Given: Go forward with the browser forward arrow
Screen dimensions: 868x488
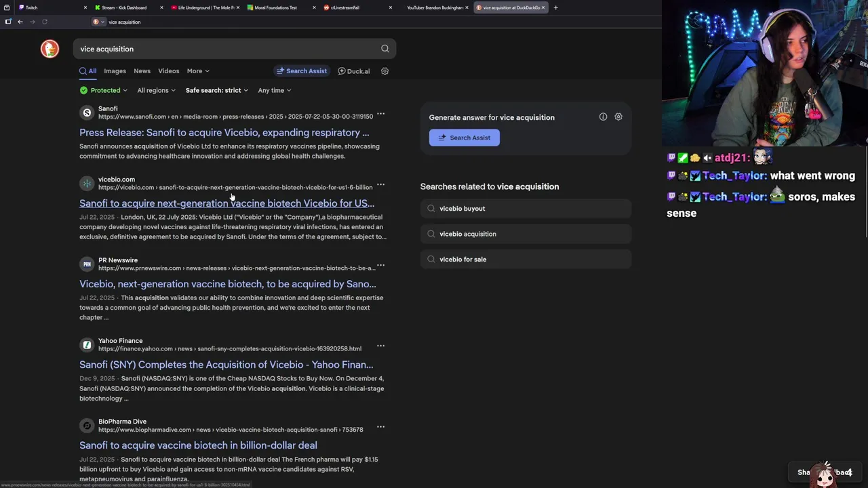Looking at the screenshot, I should tap(32, 22).
